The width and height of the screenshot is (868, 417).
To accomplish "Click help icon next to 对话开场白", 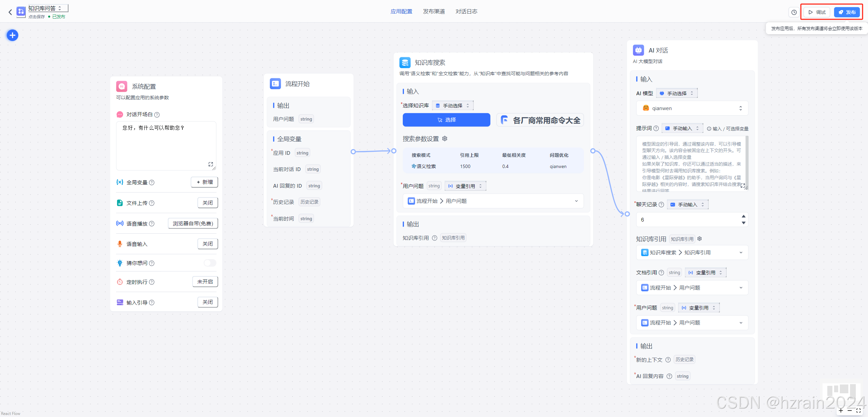I will pos(157,115).
